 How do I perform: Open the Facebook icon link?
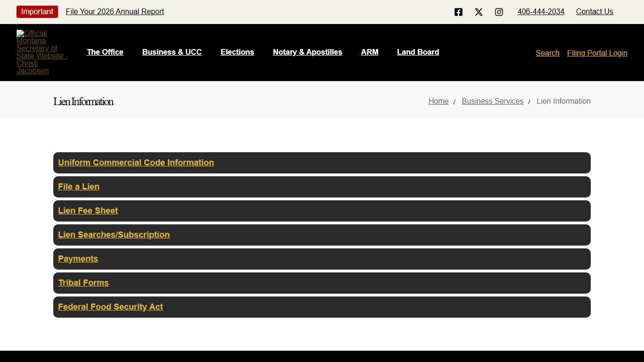coord(458,12)
